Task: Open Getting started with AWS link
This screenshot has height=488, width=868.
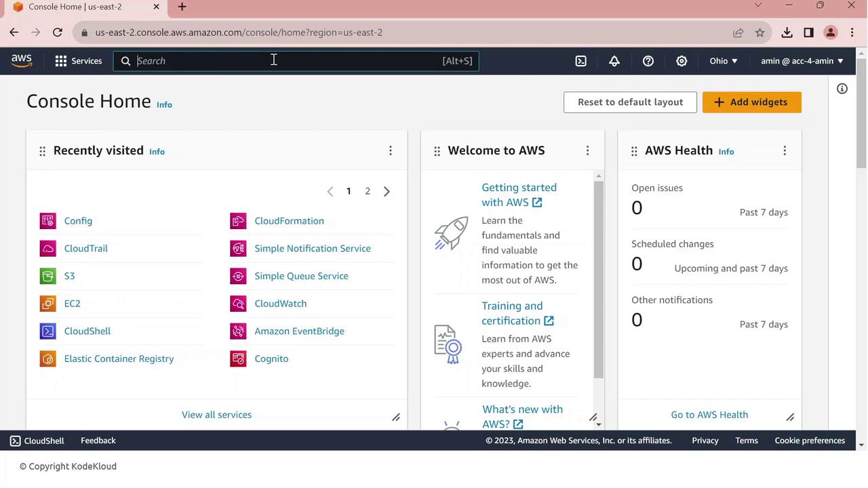Action: tap(519, 195)
